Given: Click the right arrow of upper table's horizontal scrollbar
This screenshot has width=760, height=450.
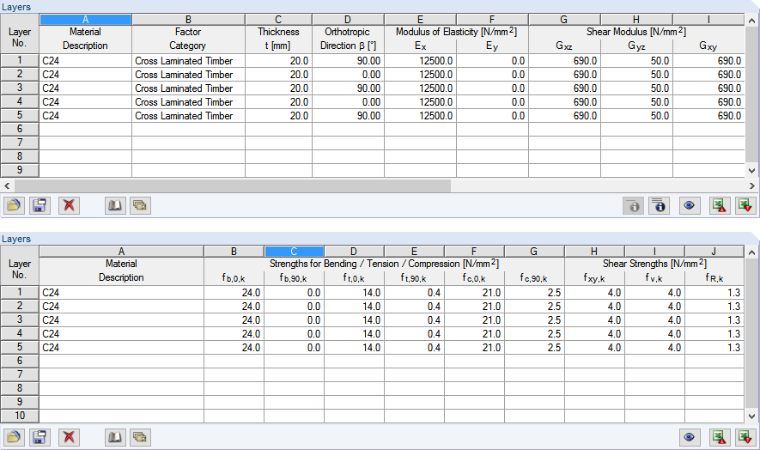Looking at the screenshot, I should [752, 186].
